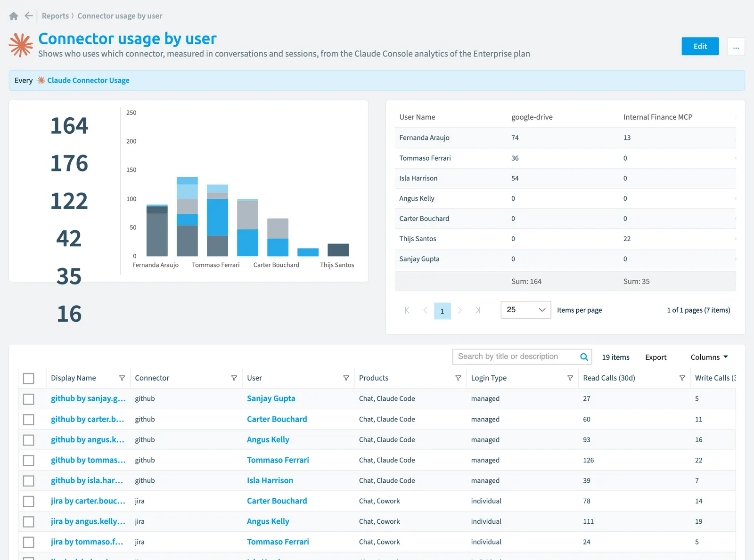Click the Edit button

tap(700, 46)
